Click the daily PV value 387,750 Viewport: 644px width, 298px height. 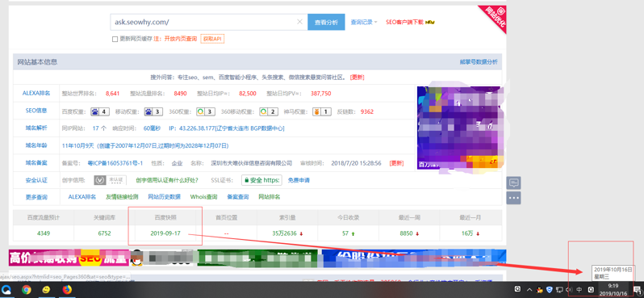click(x=320, y=94)
